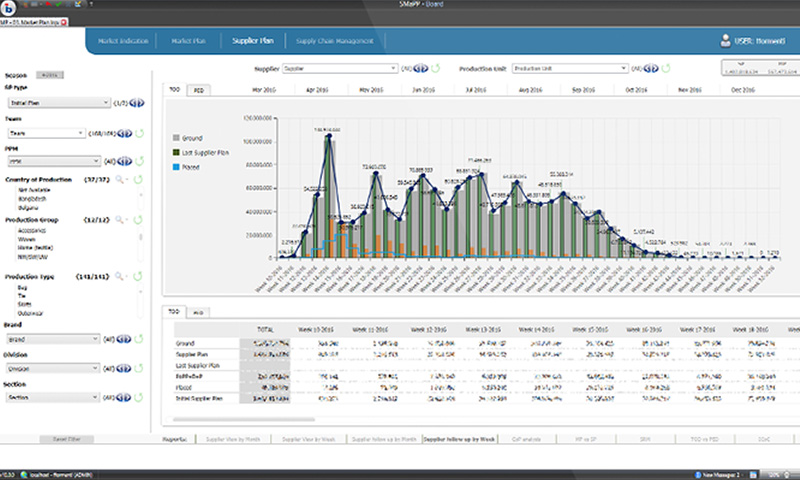Image resolution: width=800 pixels, height=480 pixels.
Task: Click the refresh icon beside Brand dropdown
Action: pyautogui.click(x=139, y=339)
